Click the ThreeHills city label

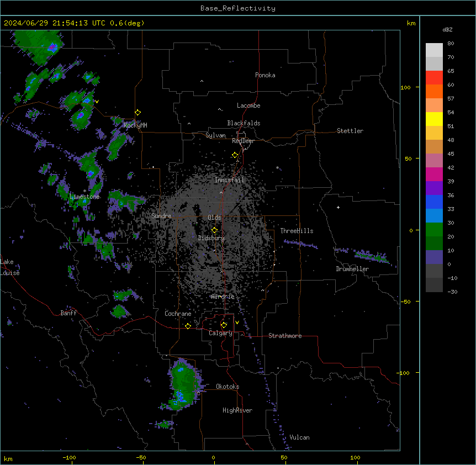[x=297, y=231]
